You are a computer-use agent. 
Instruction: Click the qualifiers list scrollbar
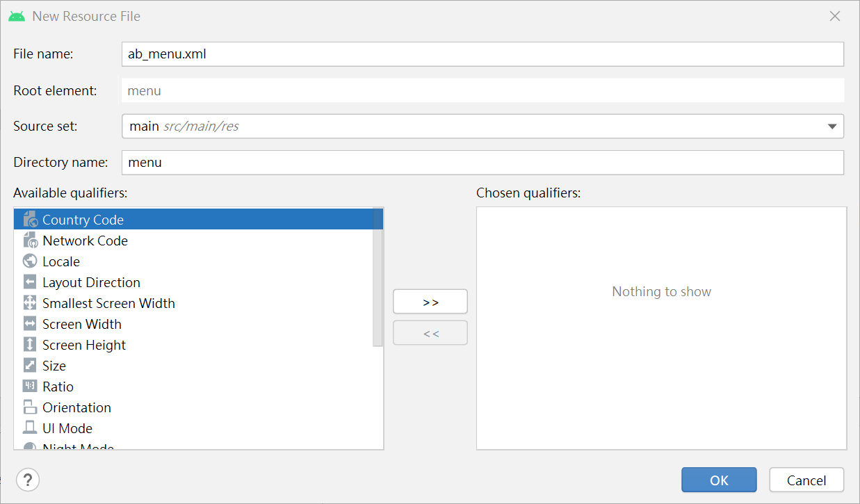tap(379, 278)
